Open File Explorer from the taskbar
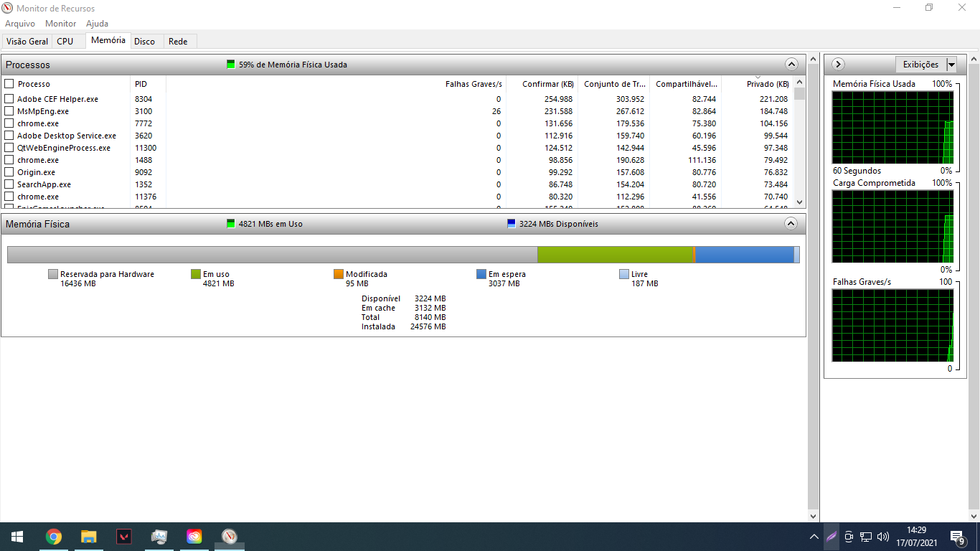Viewport: 980px width, 551px height. point(88,537)
